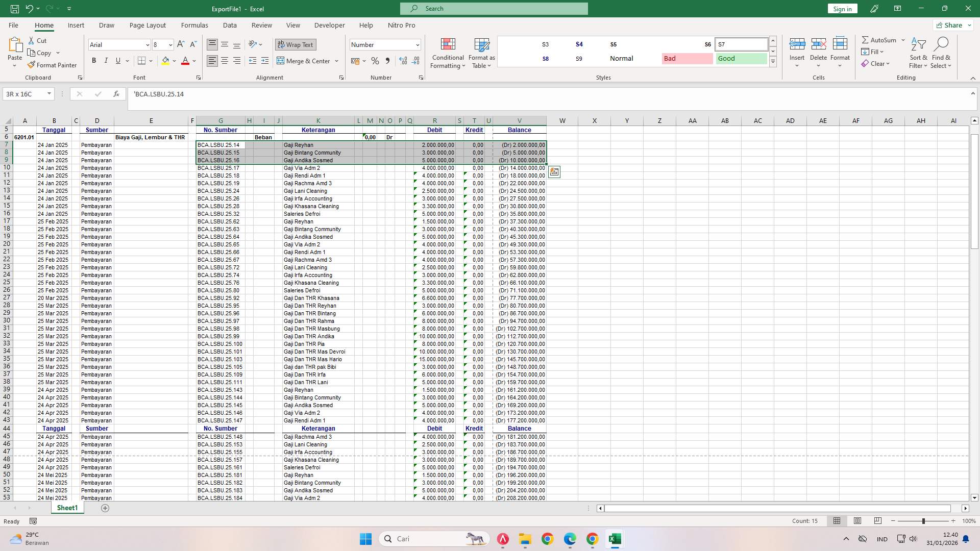980x551 pixels.
Task: Apply Percent Style number format
Action: pos(375,61)
